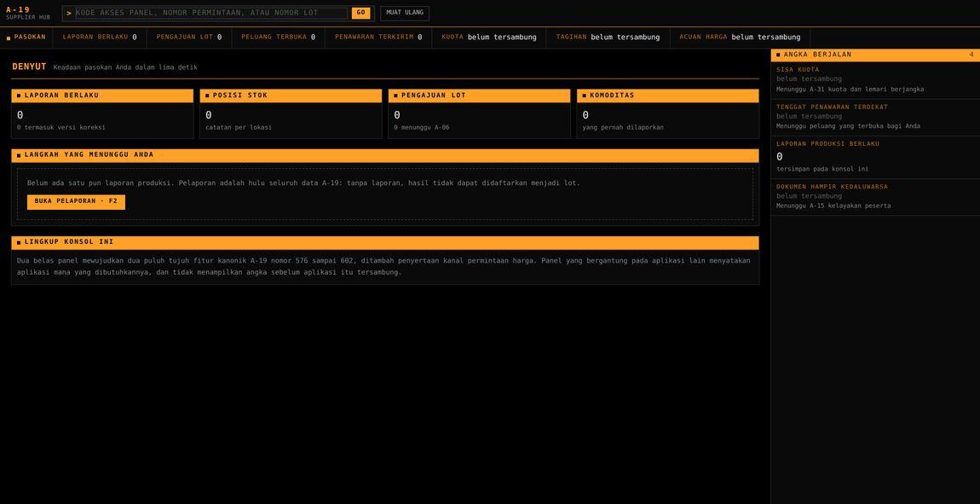Click the GO button
Viewport: 980px width, 504px height.
point(361,13)
